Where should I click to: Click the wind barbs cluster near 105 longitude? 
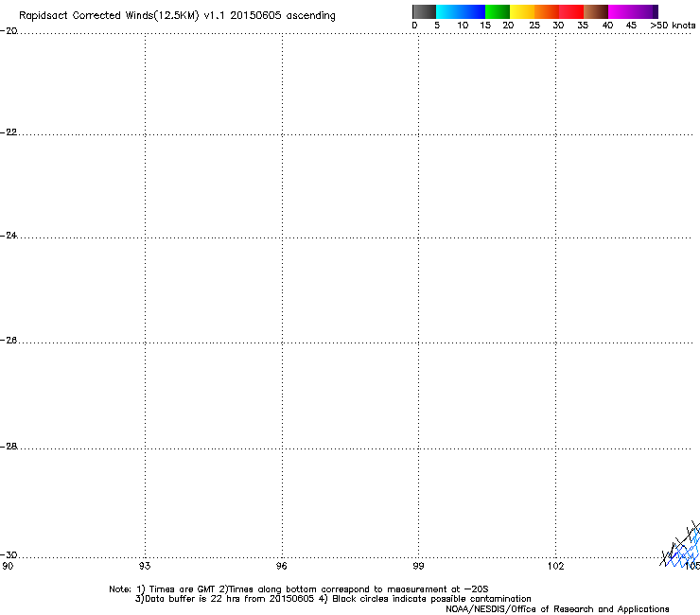click(681, 546)
